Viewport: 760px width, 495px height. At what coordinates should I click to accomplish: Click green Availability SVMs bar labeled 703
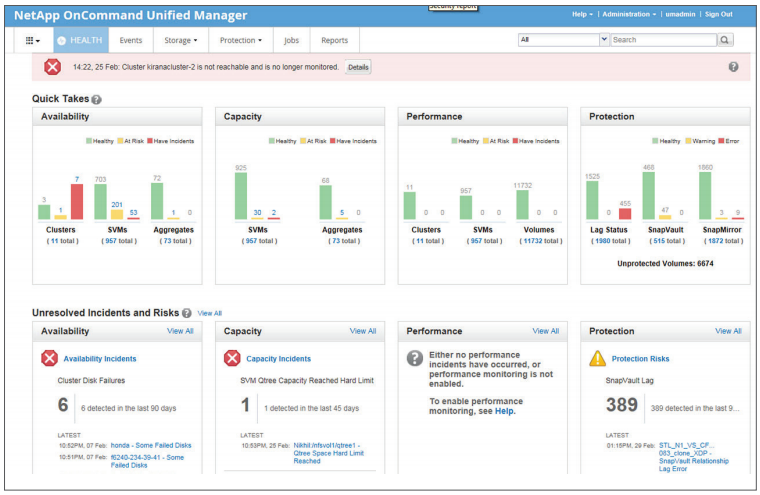pos(100,202)
